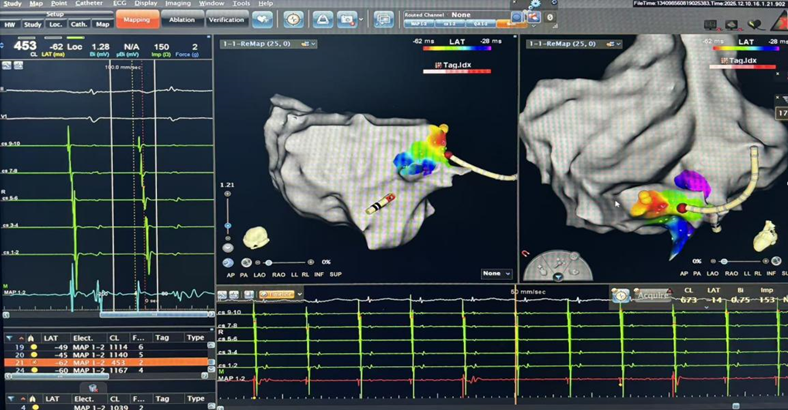
Task: Enable the Mapping mode button
Action: (x=136, y=19)
